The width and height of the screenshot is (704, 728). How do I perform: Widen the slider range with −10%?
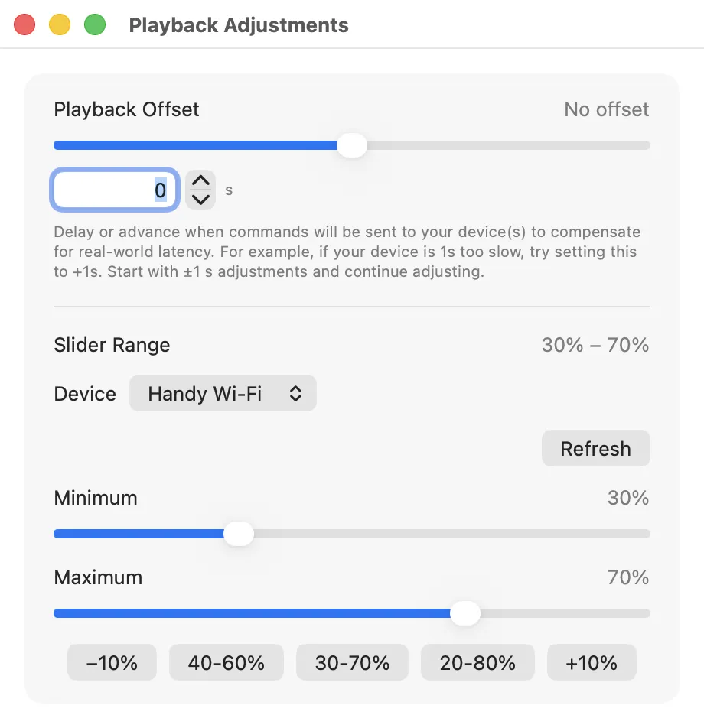coord(111,662)
